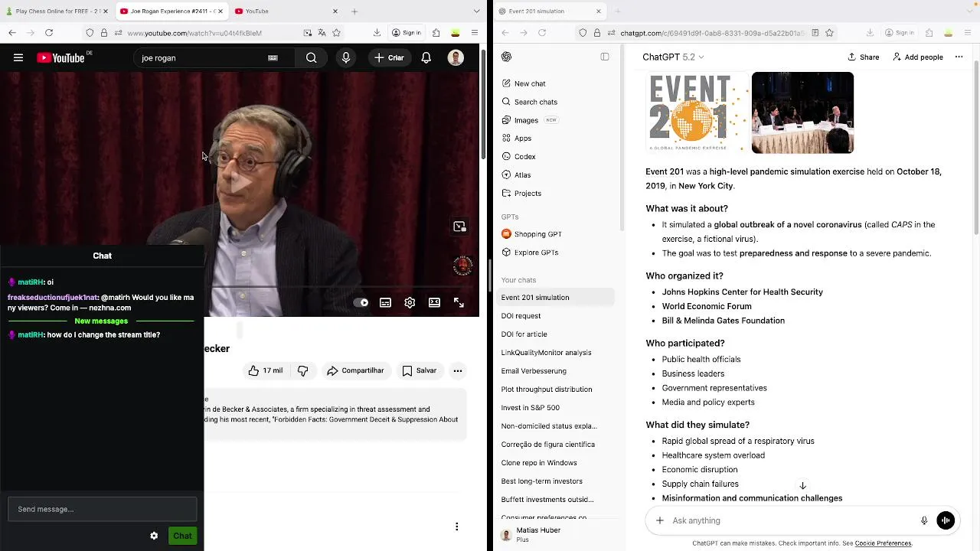Open the YouTube account avatar menu

coord(456,57)
